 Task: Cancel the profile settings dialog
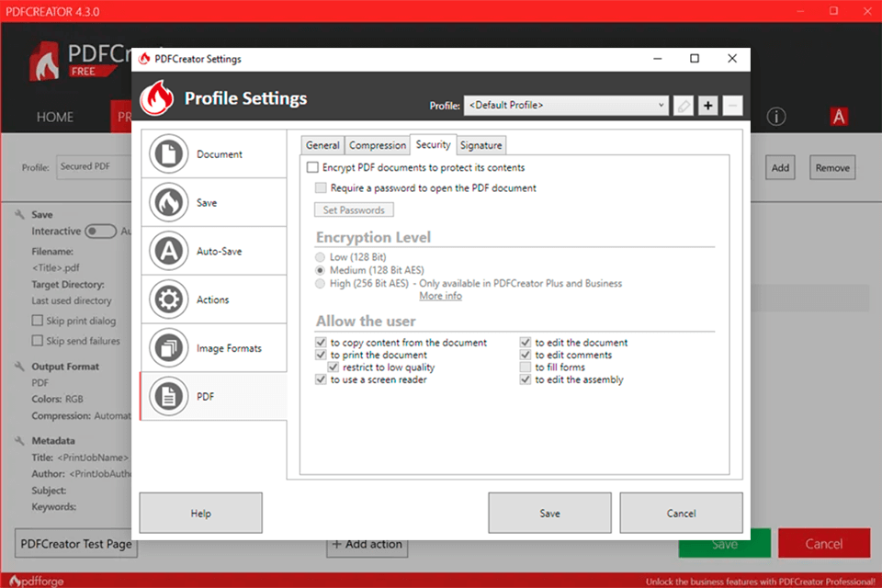click(681, 514)
